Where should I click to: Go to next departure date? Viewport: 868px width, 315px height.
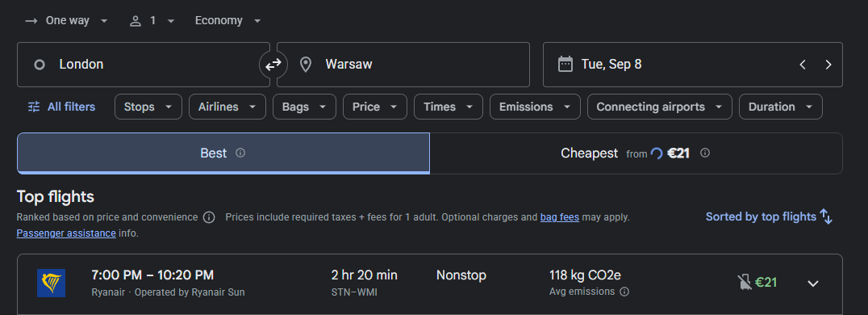[828, 65]
